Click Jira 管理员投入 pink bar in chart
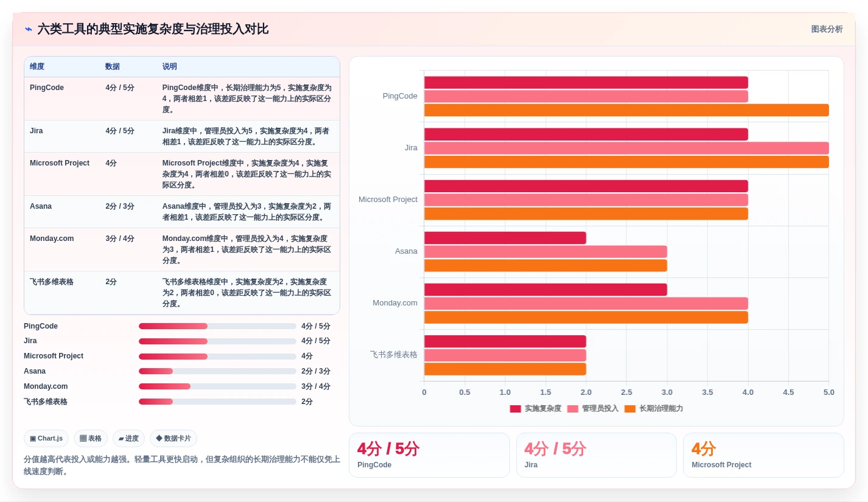 [626, 148]
